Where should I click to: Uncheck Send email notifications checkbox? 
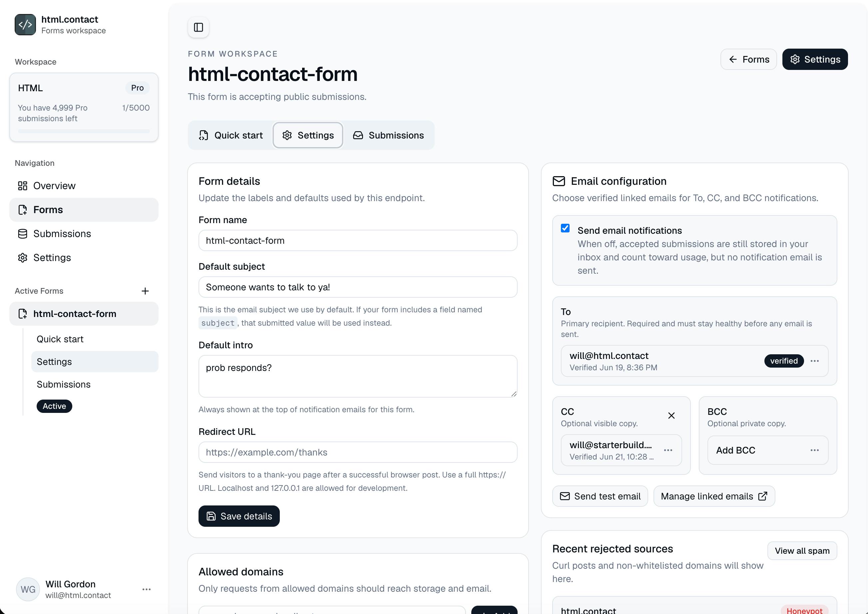point(565,228)
